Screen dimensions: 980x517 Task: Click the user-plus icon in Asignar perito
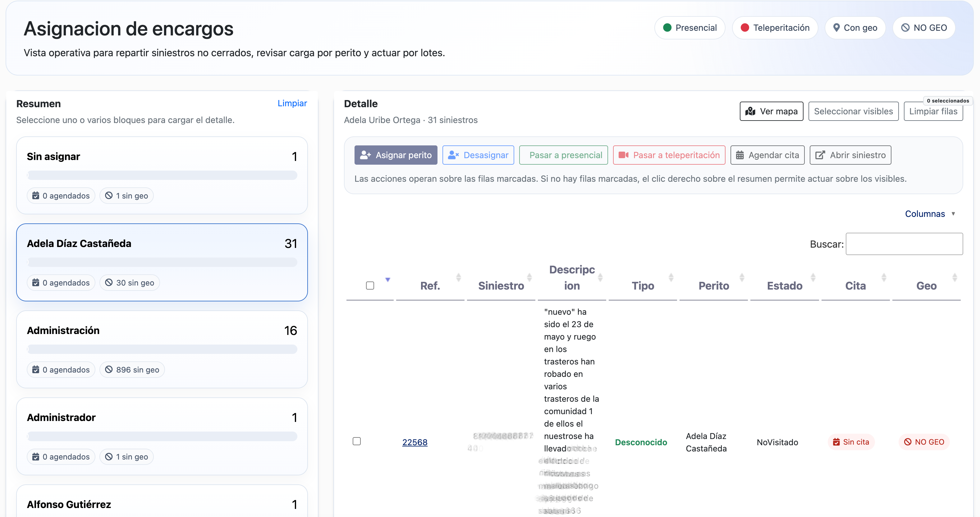(x=365, y=155)
